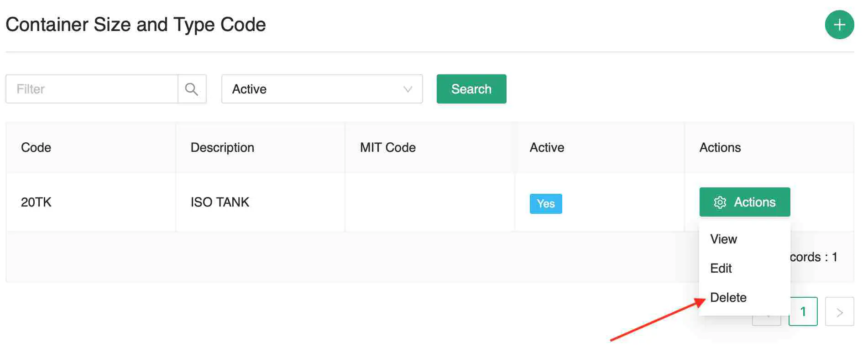Click the MIT Code column header
The image size is (868, 352).
(430, 147)
